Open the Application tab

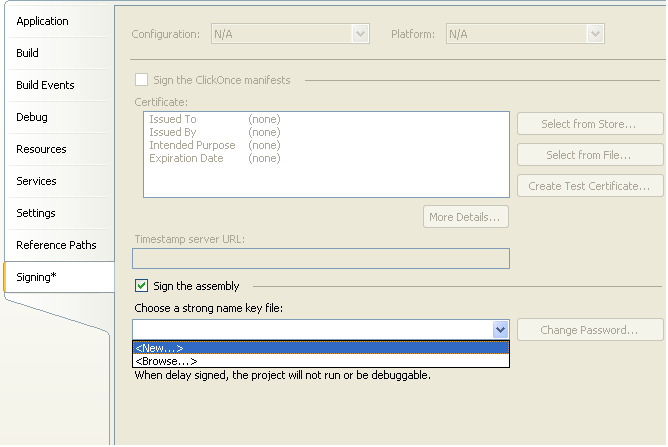[x=42, y=21]
